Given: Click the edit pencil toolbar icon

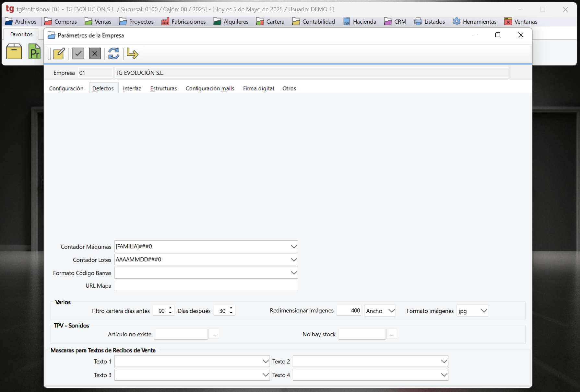Looking at the screenshot, I should tap(59, 53).
